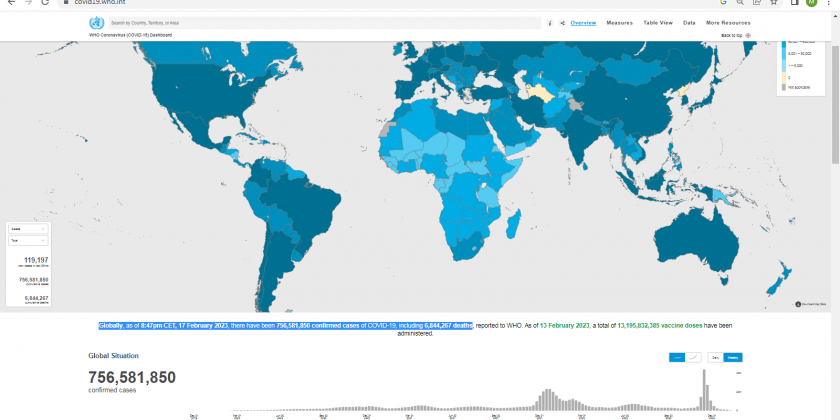Click the darkest blue legend swatch
840x420 pixels.
click(783, 44)
